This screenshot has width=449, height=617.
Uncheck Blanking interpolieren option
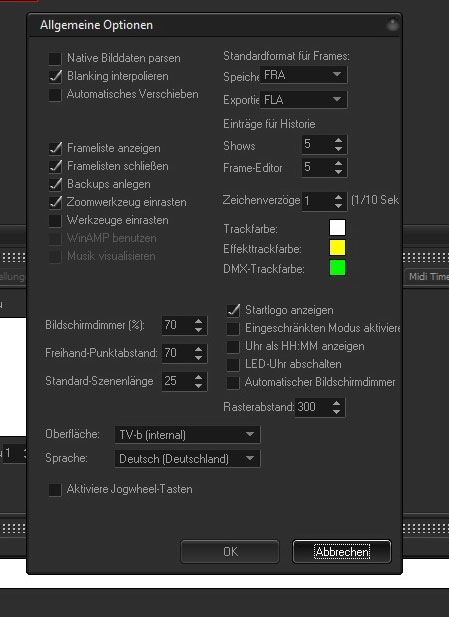pos(55,76)
